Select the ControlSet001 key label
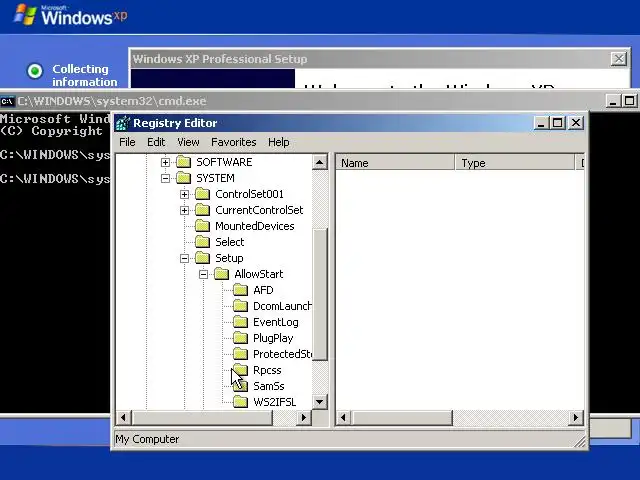The image size is (640, 480). tap(249, 194)
